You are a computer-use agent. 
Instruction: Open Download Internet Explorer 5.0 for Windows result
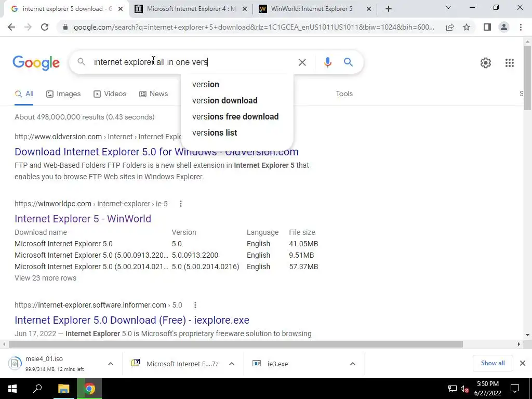[x=156, y=152]
